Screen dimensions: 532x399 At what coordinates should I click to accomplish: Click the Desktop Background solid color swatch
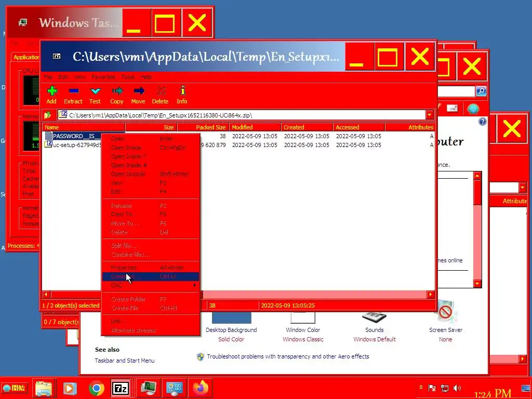[x=232, y=318]
